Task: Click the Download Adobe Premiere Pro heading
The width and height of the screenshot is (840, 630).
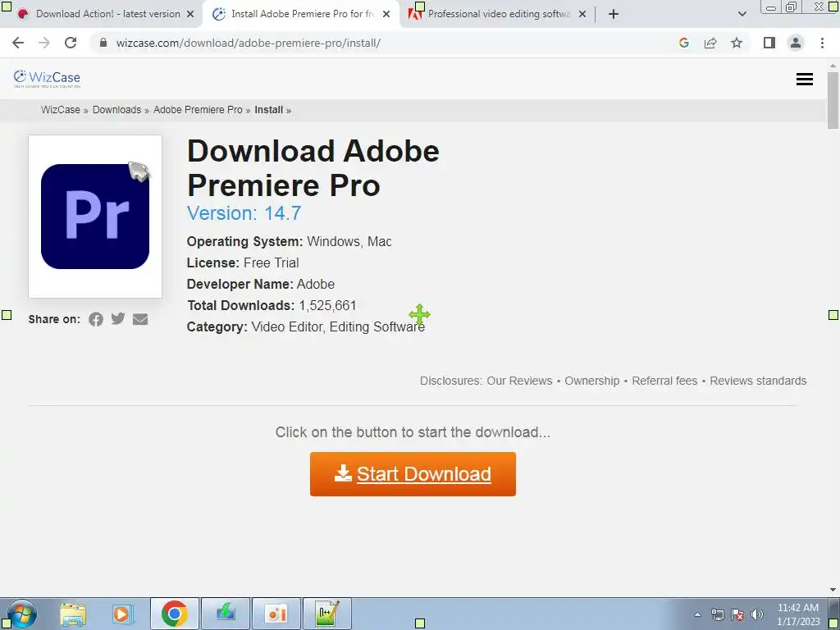Action: [x=313, y=167]
